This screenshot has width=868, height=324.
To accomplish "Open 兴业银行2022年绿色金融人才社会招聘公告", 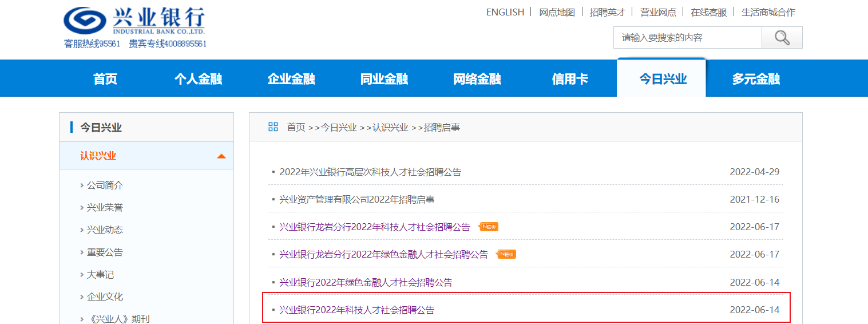I will 366,282.
